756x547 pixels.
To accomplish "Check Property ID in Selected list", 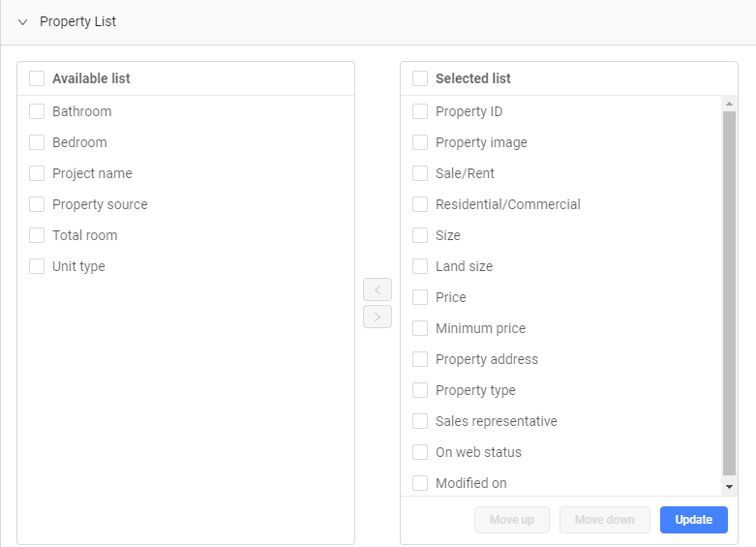I will pyautogui.click(x=420, y=111).
